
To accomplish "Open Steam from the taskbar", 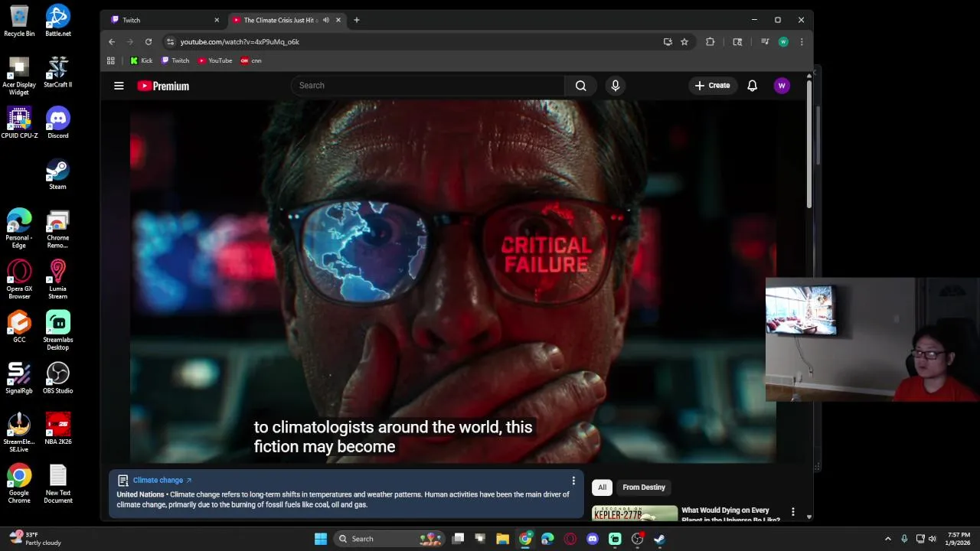I will coord(659,539).
